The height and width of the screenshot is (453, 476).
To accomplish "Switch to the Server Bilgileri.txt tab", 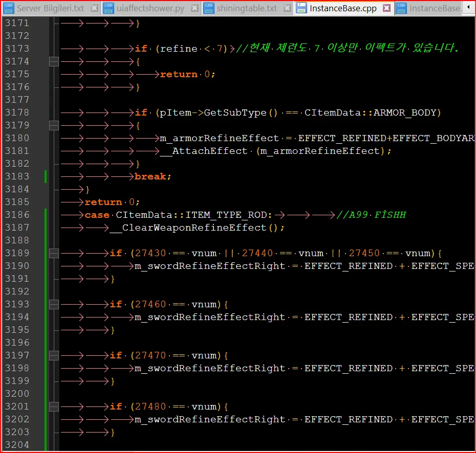I will click(x=50, y=8).
